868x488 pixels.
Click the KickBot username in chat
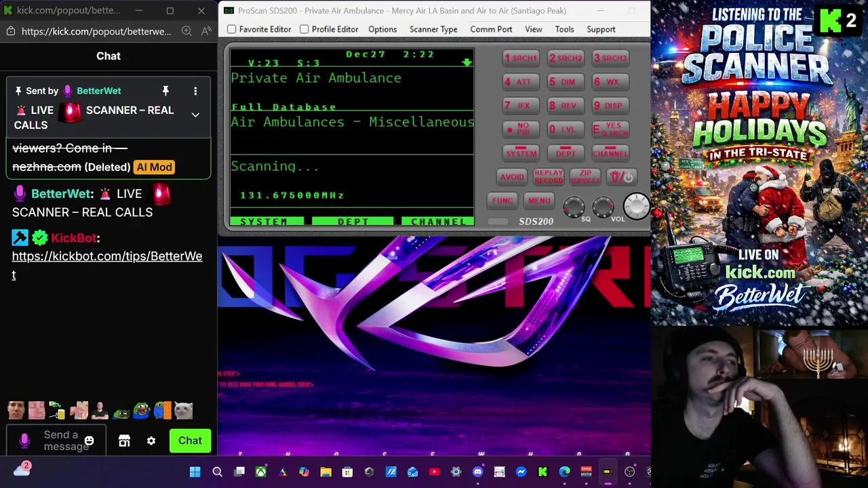click(x=74, y=238)
